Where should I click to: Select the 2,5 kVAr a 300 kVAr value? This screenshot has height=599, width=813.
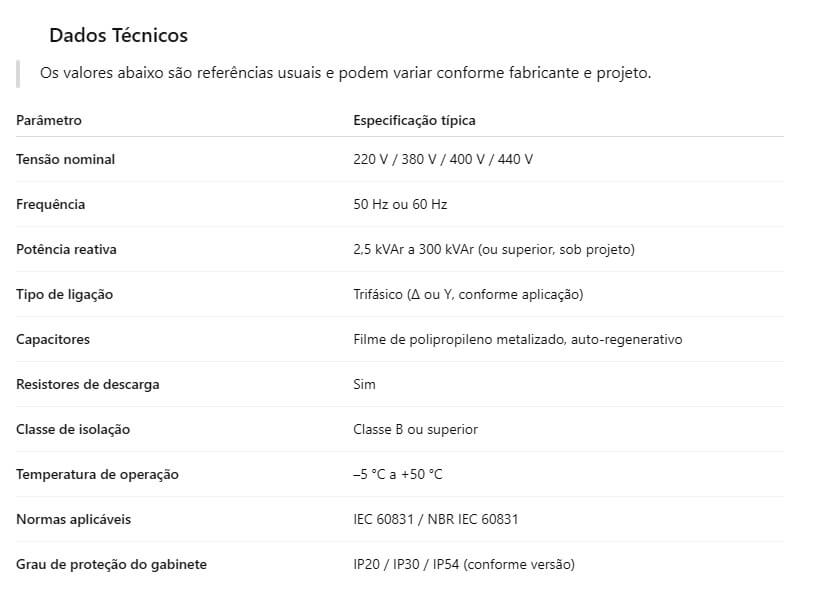[494, 249]
